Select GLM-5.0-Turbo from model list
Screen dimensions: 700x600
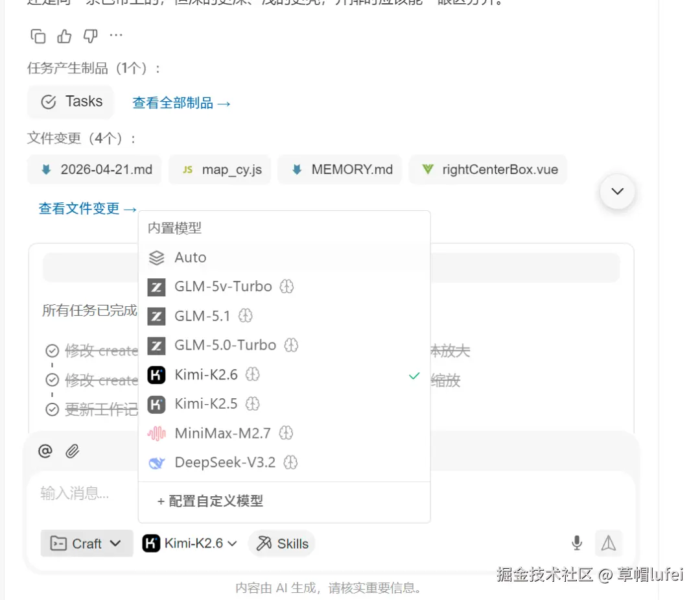285,345
